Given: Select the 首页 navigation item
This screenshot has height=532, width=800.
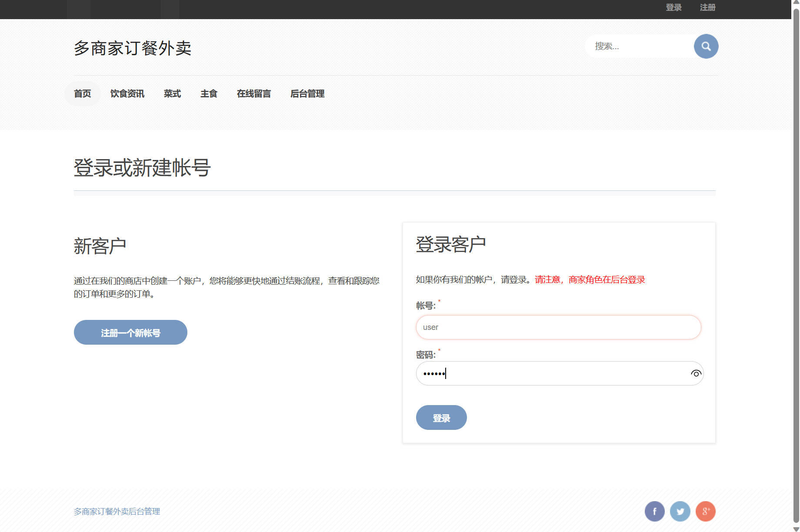Looking at the screenshot, I should (x=83, y=93).
